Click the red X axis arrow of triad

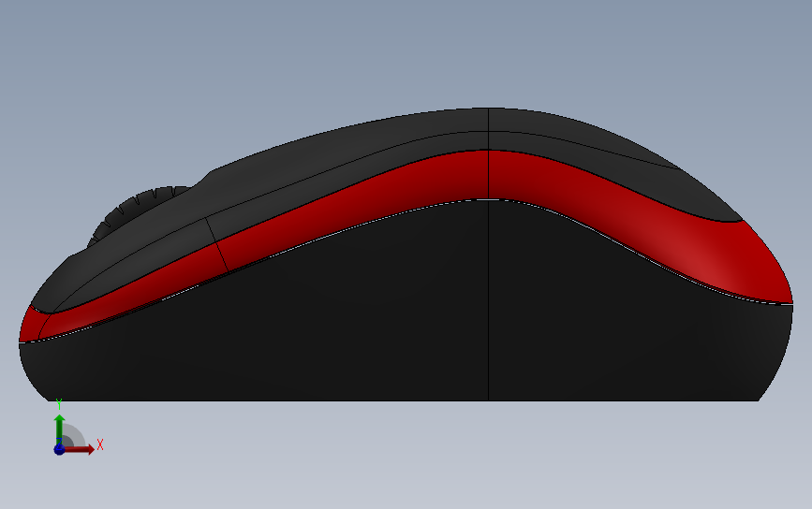(x=79, y=449)
